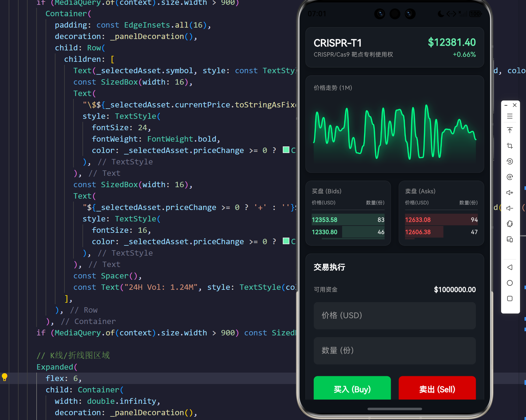
Task: Click the 'padding: const EdgeInsets.all(16)' line
Action: (133, 25)
